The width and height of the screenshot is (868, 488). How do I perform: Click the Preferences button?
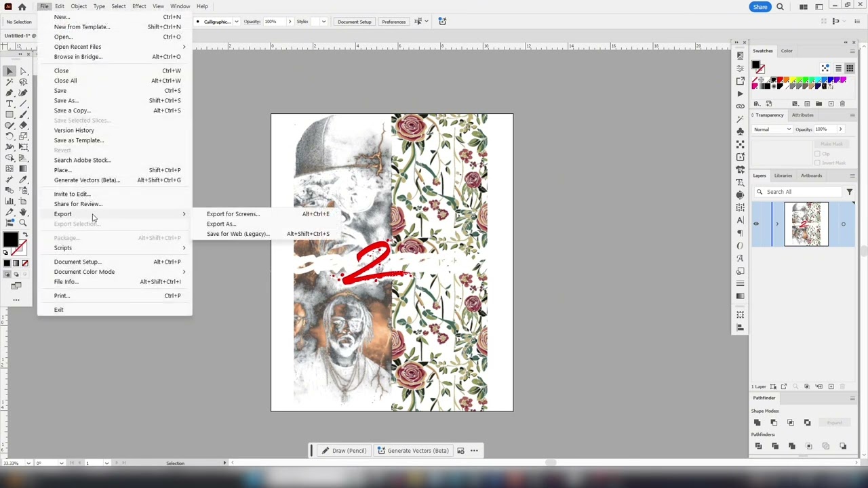click(393, 22)
